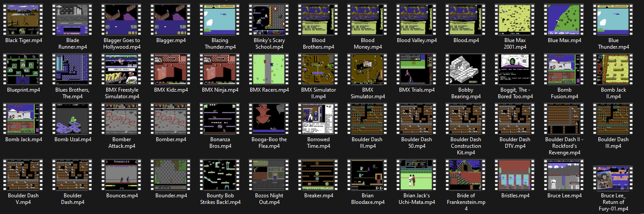Click the file name BMX Simulator.mp4
Screen dimensions: 644x214
click(368, 93)
